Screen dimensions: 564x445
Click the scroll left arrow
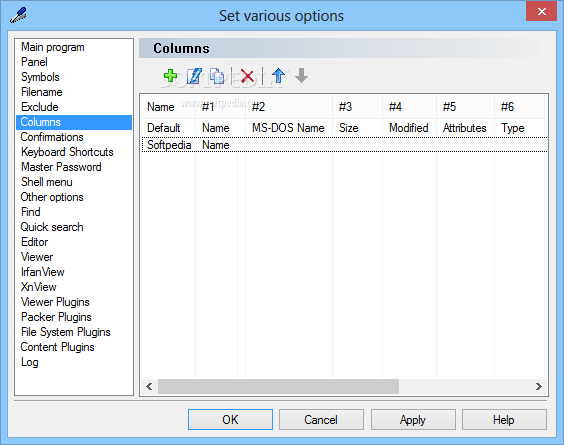(x=149, y=386)
